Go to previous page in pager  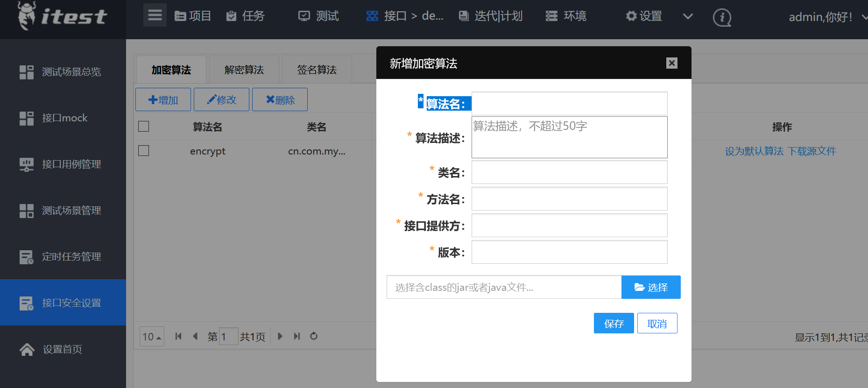coord(195,336)
